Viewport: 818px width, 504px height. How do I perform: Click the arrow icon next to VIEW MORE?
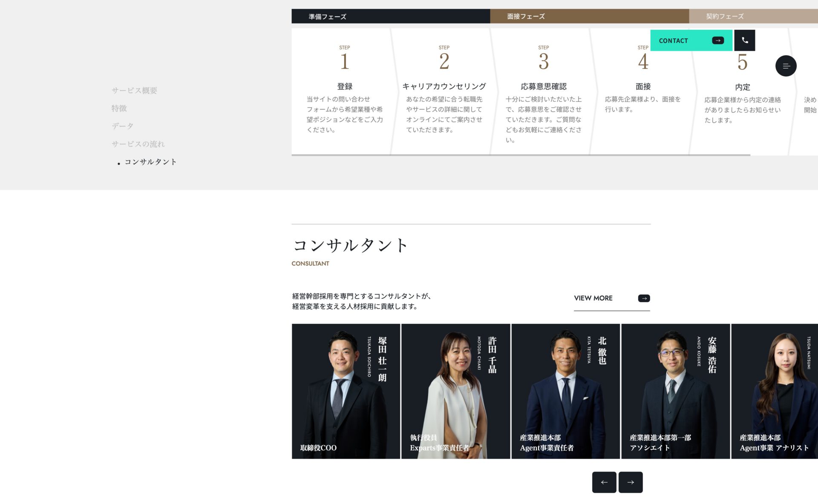click(644, 298)
